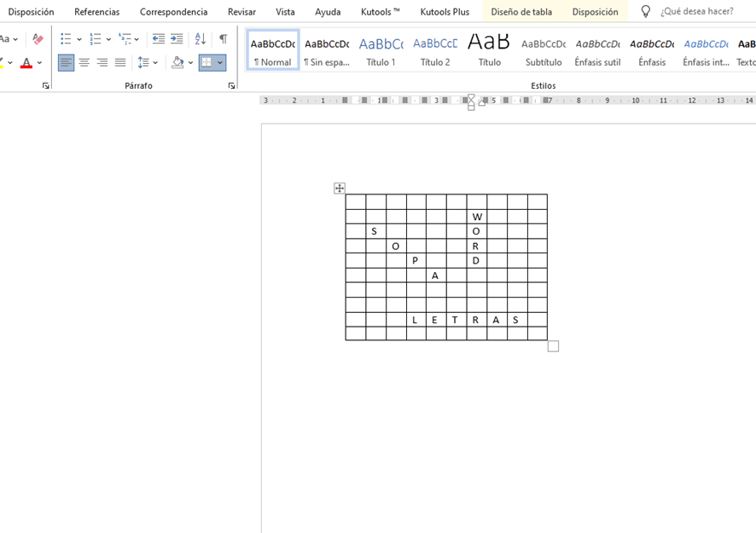756x533 pixels.
Task: Expand the line spacing dropdown
Action: (x=155, y=62)
